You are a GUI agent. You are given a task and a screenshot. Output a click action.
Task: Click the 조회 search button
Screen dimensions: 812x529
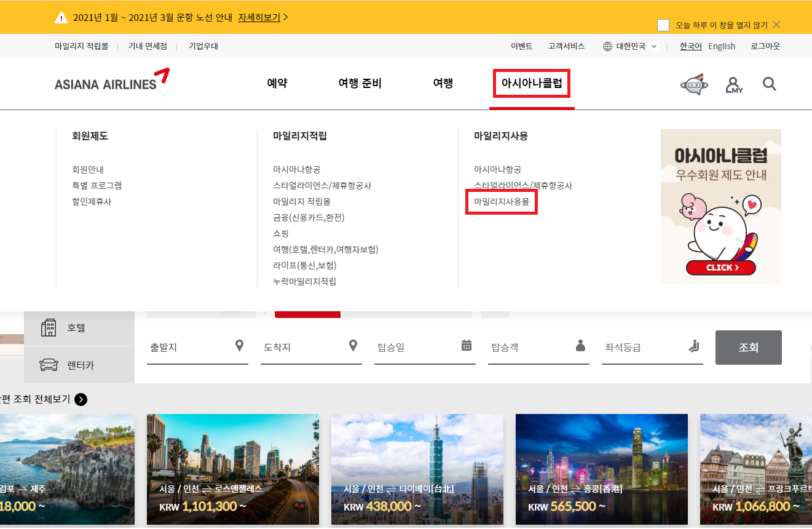[749, 348]
